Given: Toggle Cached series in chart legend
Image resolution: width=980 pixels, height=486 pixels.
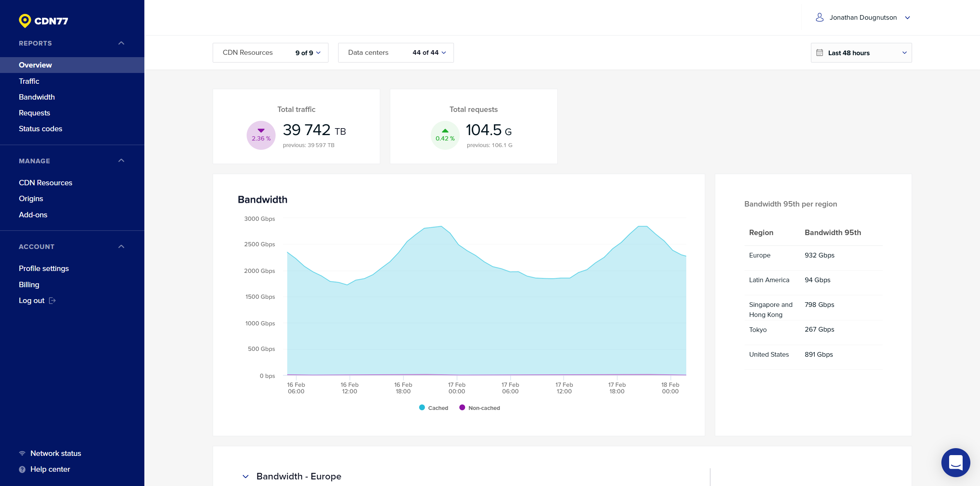Looking at the screenshot, I should tap(433, 408).
